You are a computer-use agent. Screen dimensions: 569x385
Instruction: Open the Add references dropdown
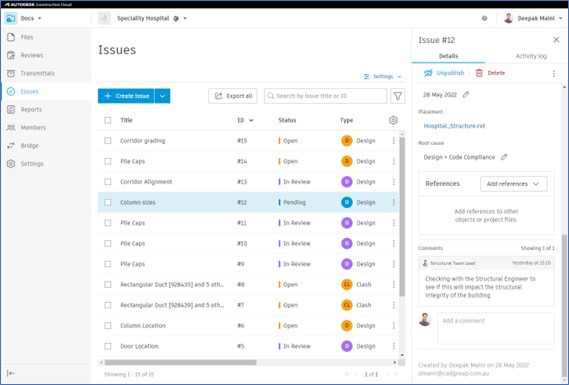coord(513,184)
